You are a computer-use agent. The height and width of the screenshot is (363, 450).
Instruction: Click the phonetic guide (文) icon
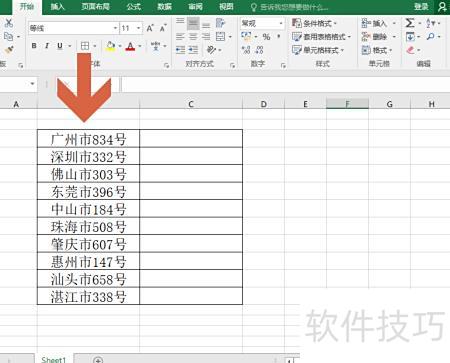[x=155, y=46]
